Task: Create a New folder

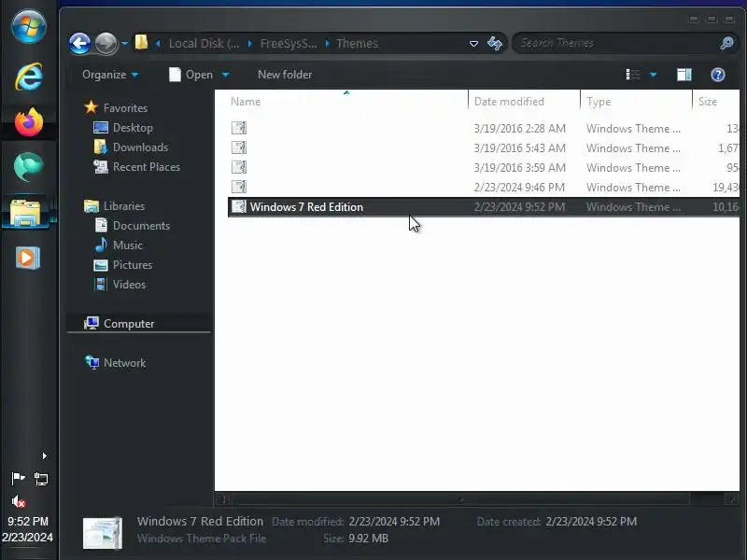Action: click(285, 75)
